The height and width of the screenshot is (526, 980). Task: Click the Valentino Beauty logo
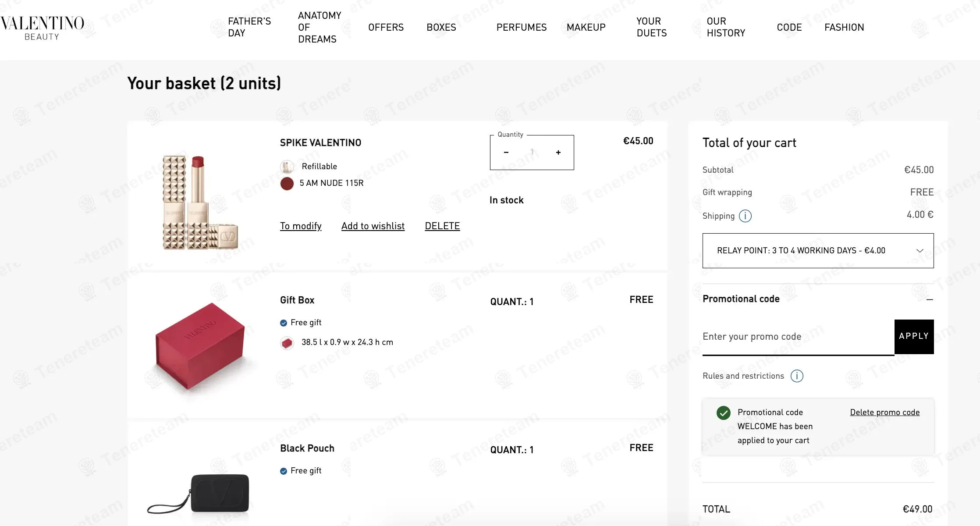point(43,28)
